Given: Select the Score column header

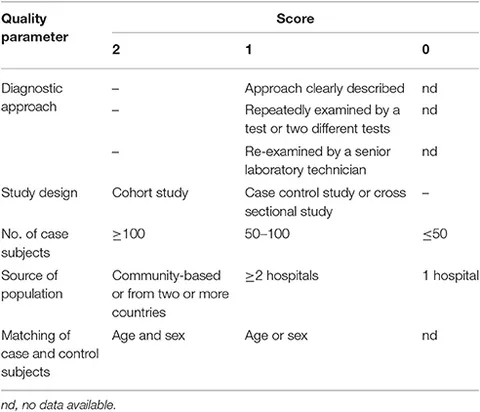Looking at the screenshot, I should [295, 18].
